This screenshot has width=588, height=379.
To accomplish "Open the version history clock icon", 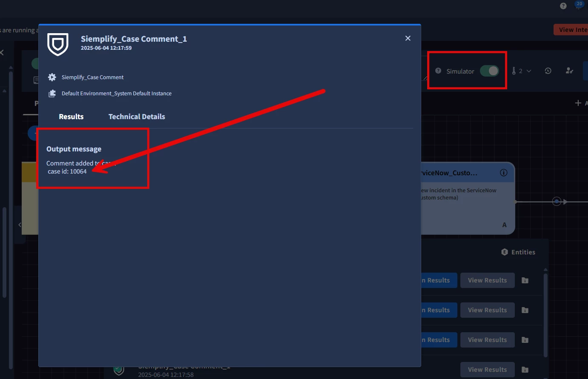I will [548, 71].
